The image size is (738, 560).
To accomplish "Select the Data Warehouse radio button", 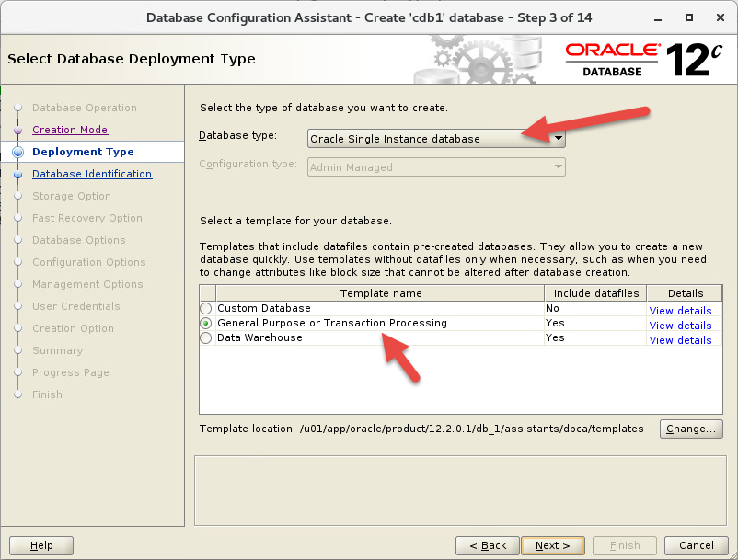I will 206,338.
